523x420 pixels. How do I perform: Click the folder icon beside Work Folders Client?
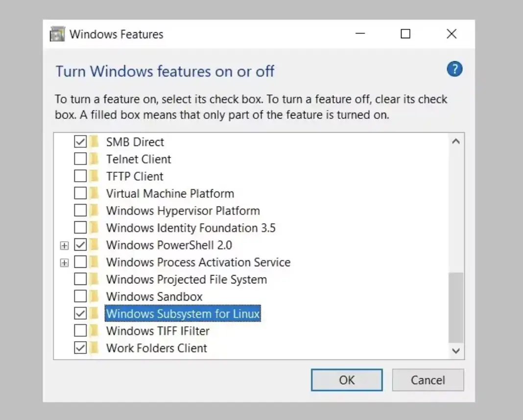click(95, 348)
